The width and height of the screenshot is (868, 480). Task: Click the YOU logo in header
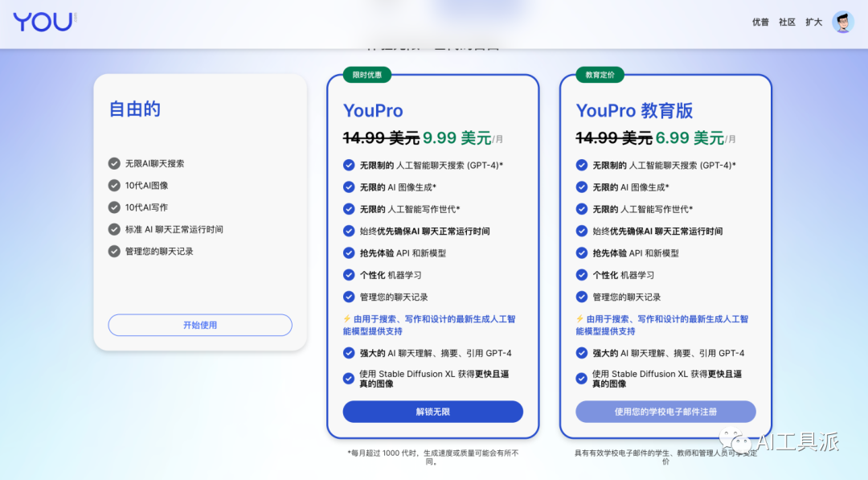tap(45, 22)
